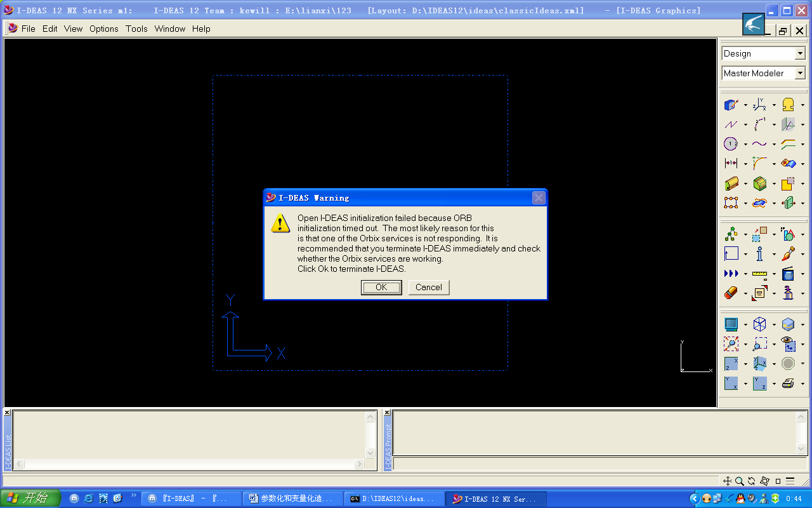
Task: Click the yellow overlapping squares Boolean icon
Action: [x=788, y=184]
